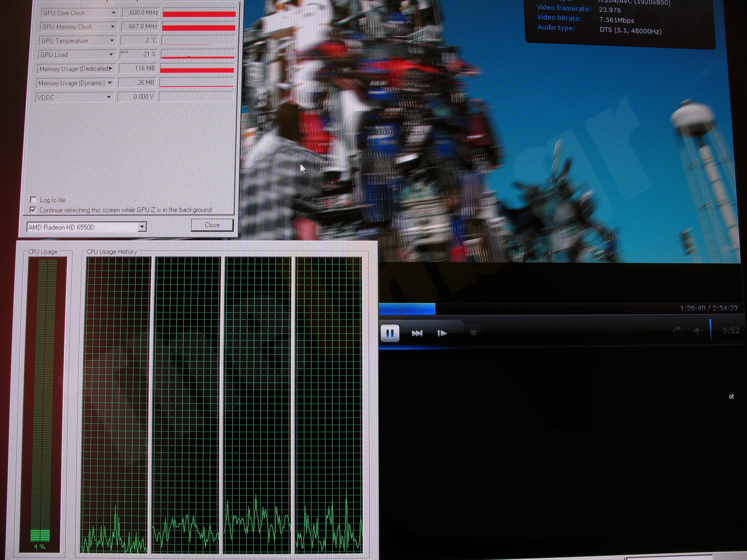Click the 5:52 clock in the player

(731, 331)
